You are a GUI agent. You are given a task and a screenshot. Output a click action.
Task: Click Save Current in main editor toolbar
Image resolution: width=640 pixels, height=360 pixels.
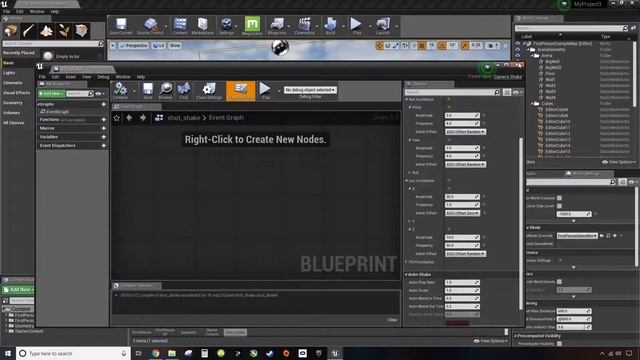tap(121, 26)
